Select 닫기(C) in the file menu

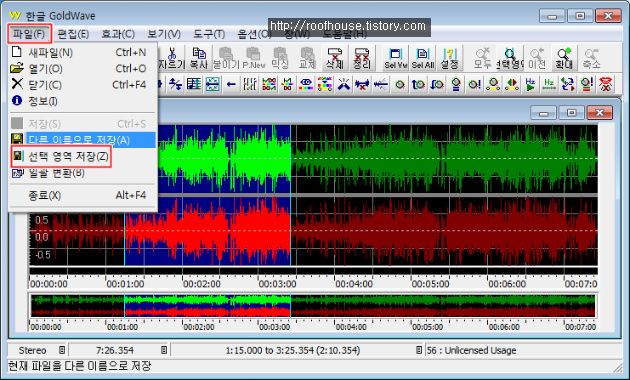point(82,85)
